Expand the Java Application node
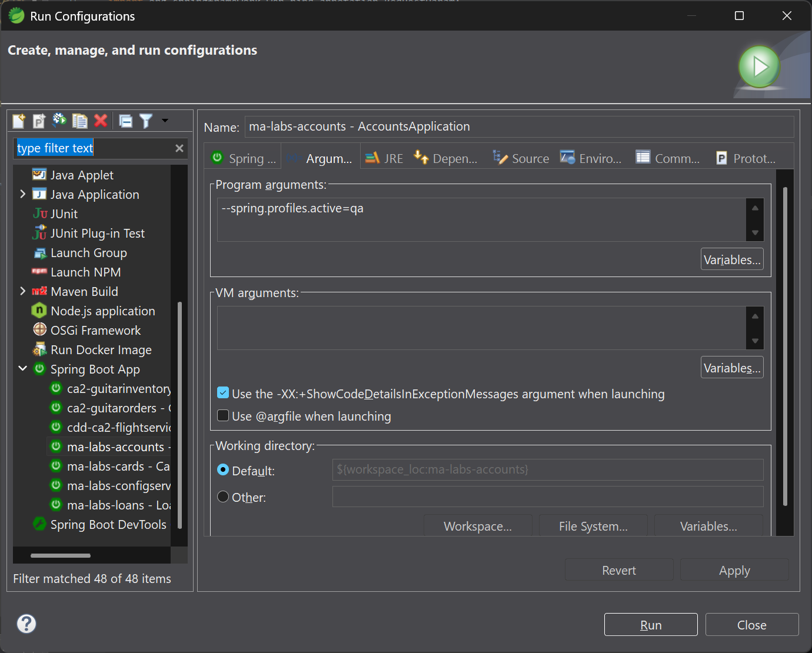812x653 pixels. [22, 194]
